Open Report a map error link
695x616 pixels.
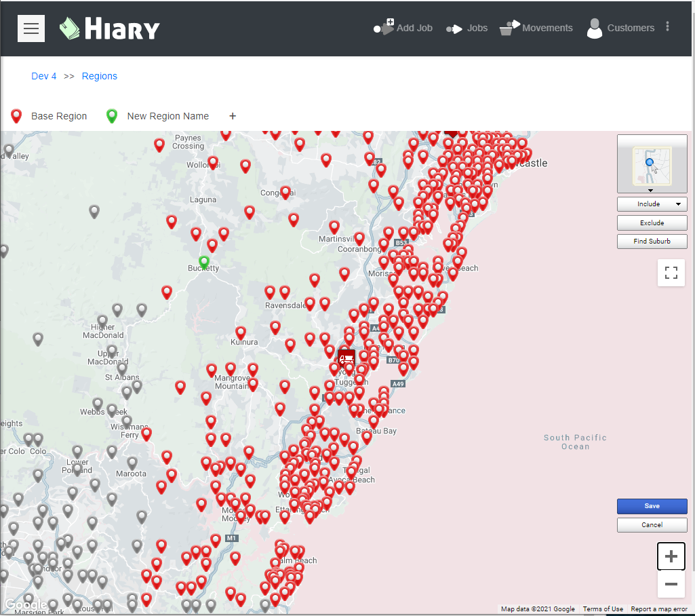(658, 609)
